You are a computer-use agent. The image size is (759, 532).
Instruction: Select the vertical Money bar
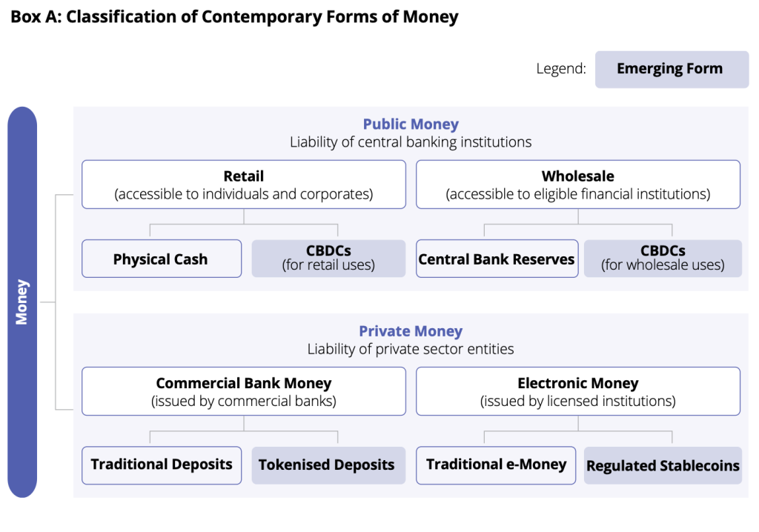22,302
